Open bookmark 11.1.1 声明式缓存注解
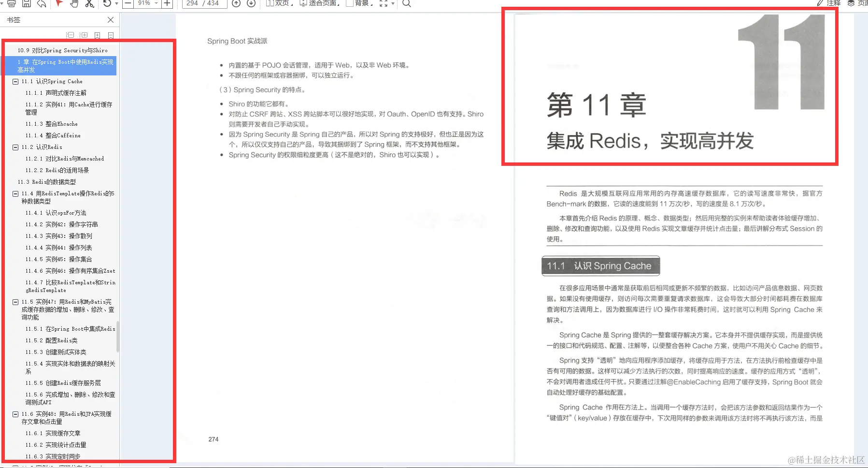 56,93
